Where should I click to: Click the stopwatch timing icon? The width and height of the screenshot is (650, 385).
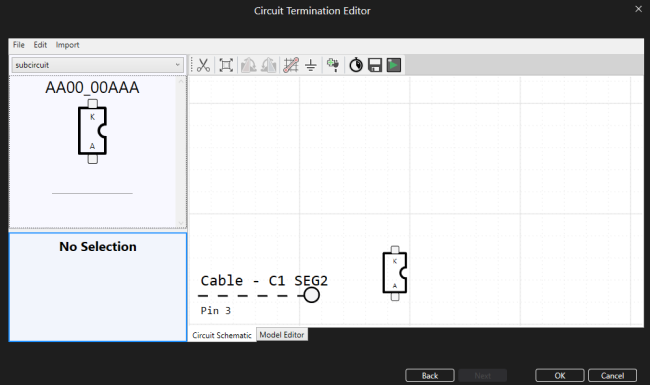(x=356, y=65)
